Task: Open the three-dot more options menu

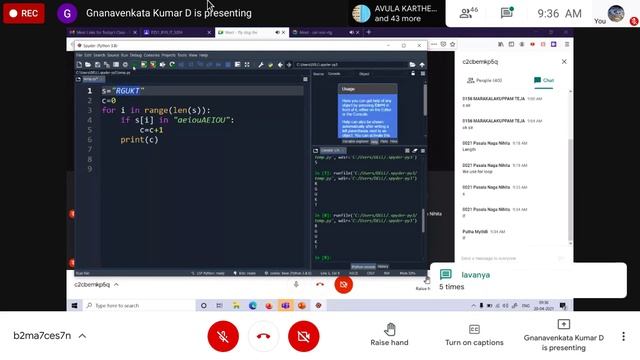Action: [623, 336]
